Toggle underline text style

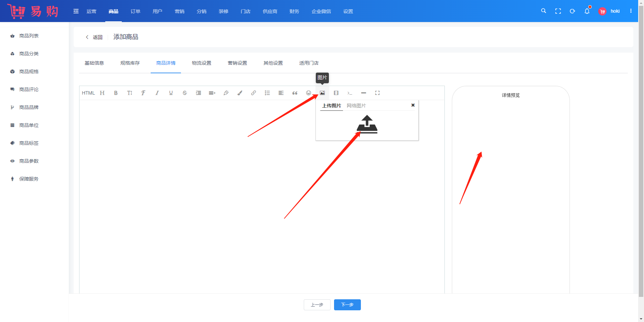pyautogui.click(x=171, y=93)
